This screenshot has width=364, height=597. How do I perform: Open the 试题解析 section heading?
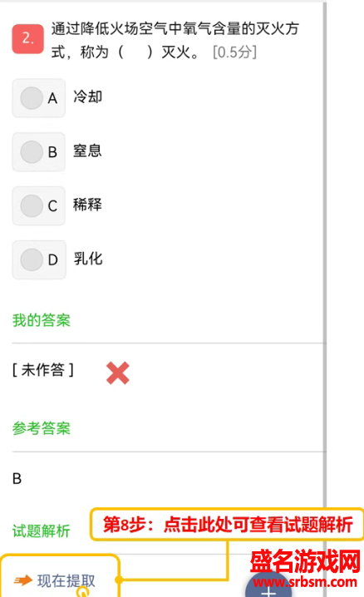point(41,530)
